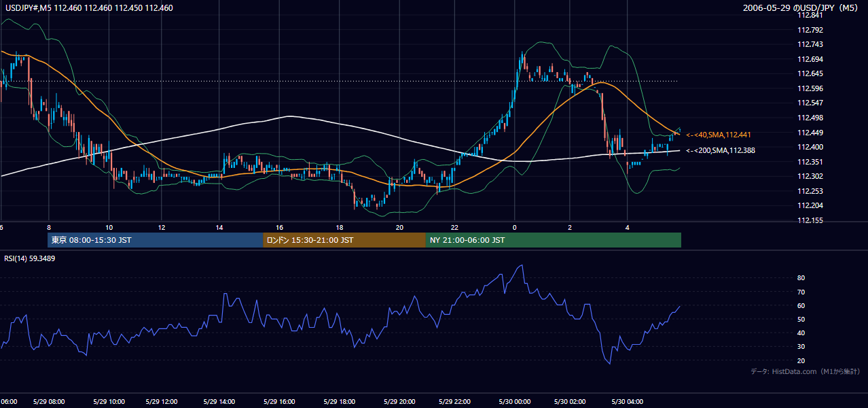Viewport: 868px width, 408px height.
Task: Click RSI scale value 70
Action: click(x=801, y=292)
